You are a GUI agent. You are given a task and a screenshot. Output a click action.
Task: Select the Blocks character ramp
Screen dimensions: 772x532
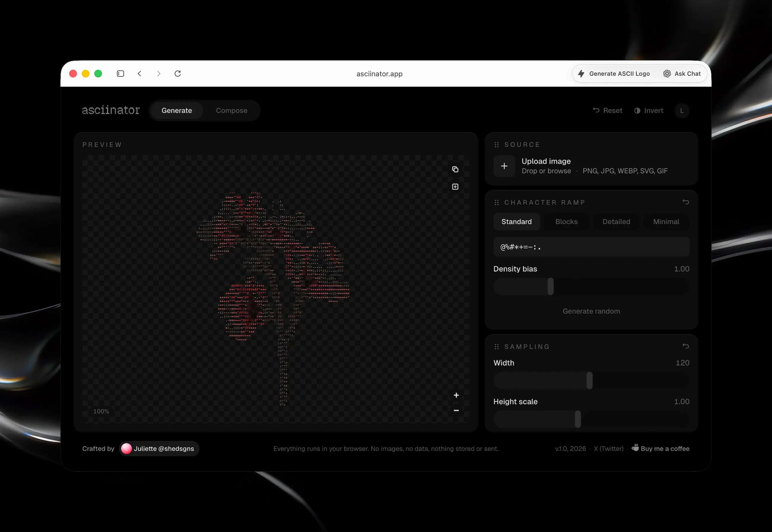[x=566, y=222]
